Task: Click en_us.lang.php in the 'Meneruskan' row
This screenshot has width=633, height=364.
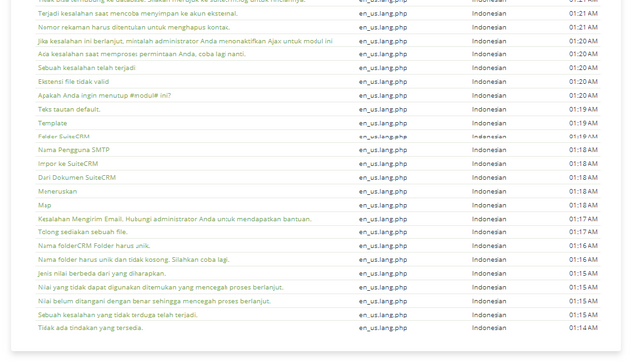Action: [383, 192]
